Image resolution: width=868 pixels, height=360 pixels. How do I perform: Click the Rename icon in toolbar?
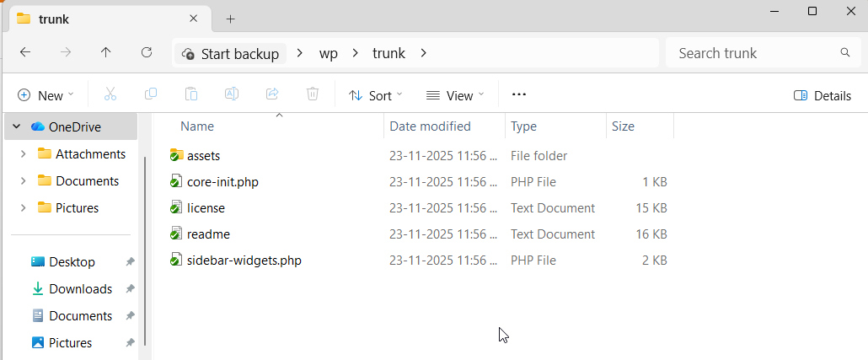tap(232, 95)
